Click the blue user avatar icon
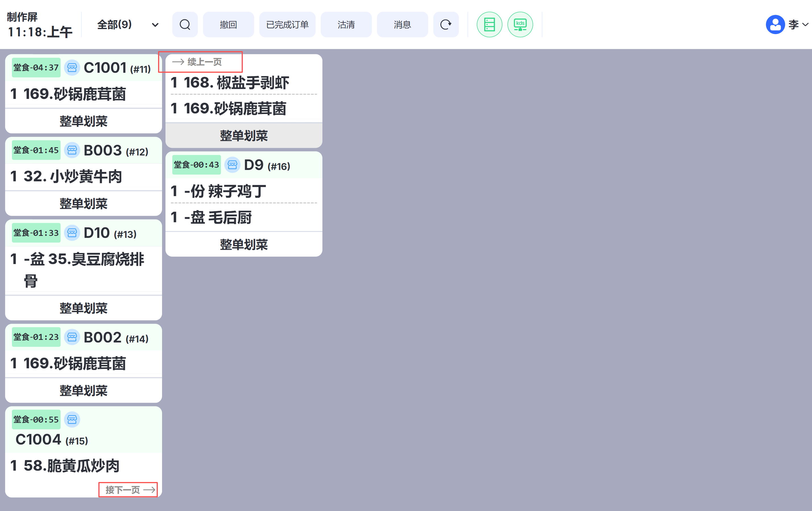 [775, 25]
